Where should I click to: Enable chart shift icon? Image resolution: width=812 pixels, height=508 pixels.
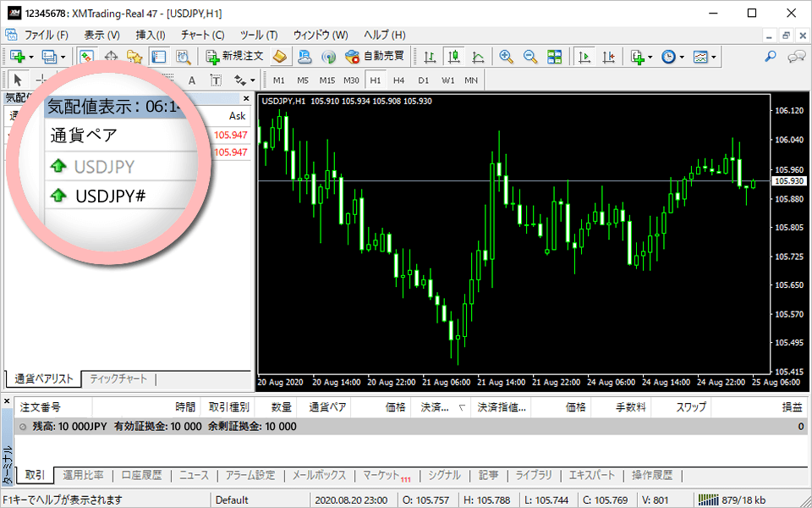[x=608, y=57]
